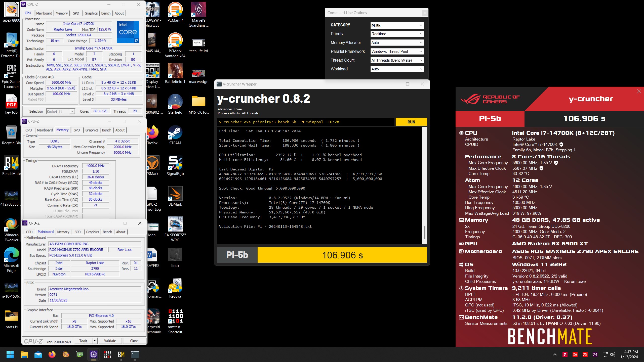Open Recycle Bin on desktop

tap(11, 135)
